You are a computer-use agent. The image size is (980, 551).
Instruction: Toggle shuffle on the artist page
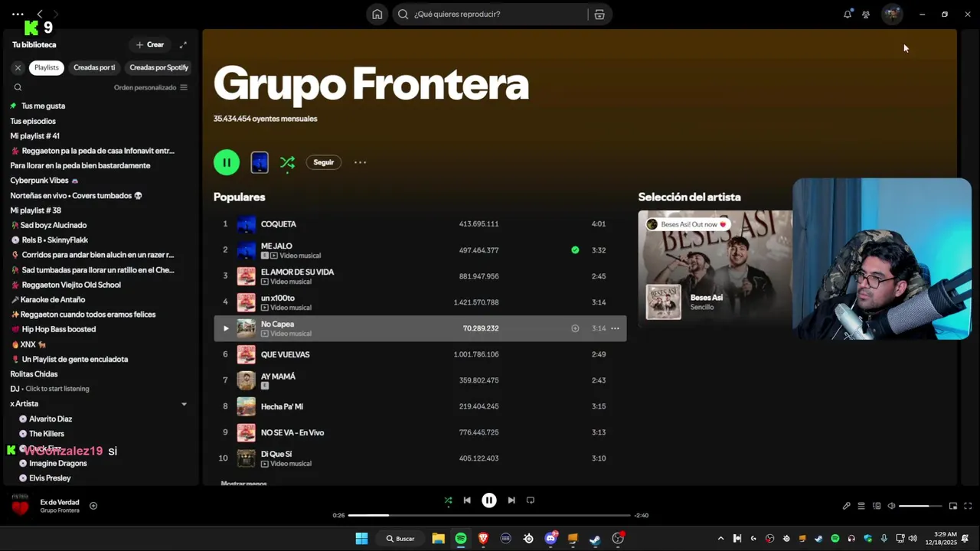pyautogui.click(x=287, y=162)
